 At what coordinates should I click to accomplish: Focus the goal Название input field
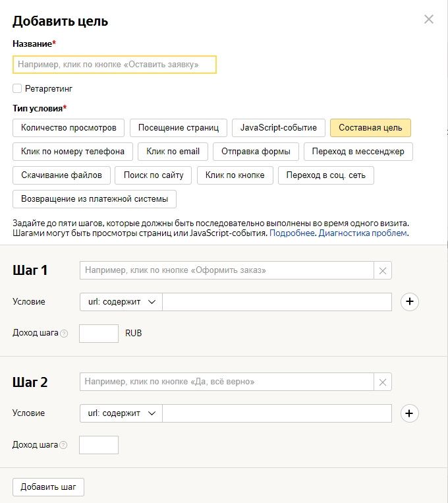[115, 65]
